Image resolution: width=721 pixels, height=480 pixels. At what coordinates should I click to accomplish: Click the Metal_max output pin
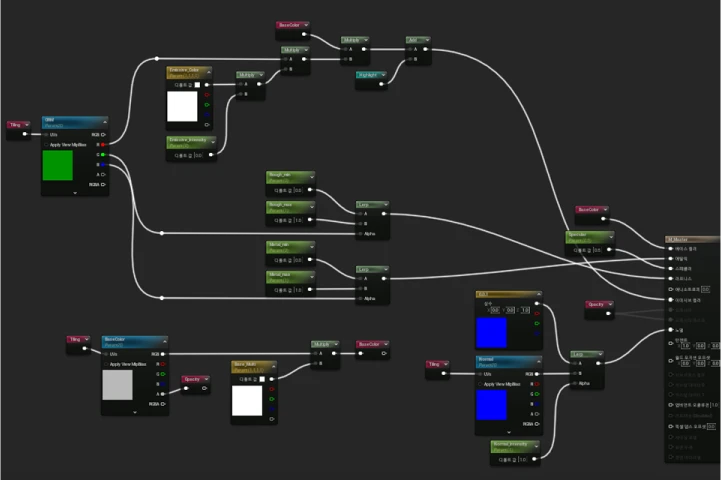[x=310, y=290]
